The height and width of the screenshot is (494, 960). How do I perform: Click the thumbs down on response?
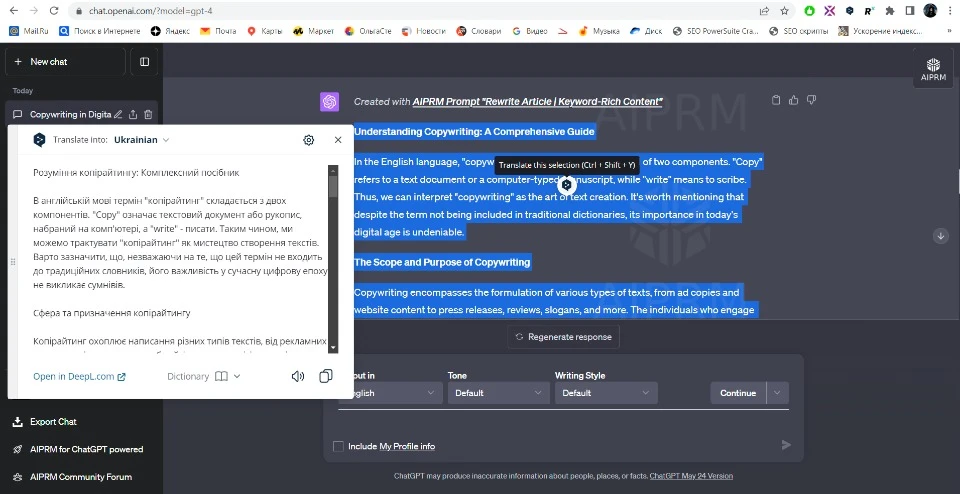click(x=811, y=100)
